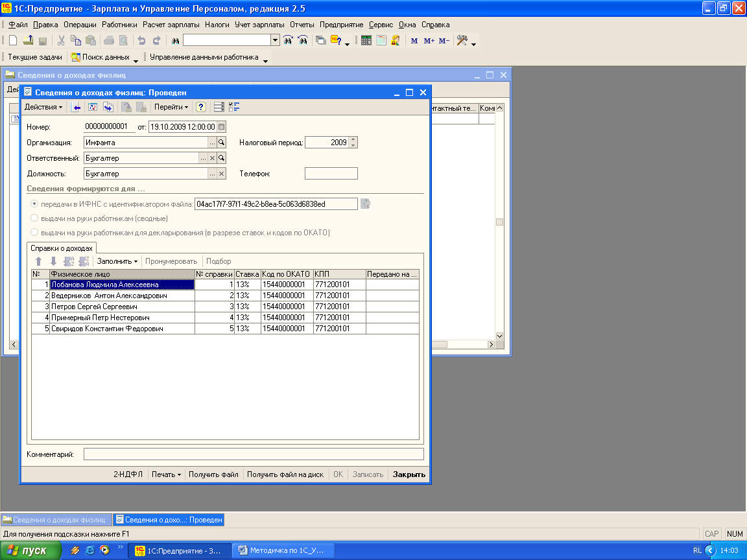Viewport: 747px width, 560px height.
Task: Expand Поиск данных toolbar dropdown arrow
Action: point(136,60)
